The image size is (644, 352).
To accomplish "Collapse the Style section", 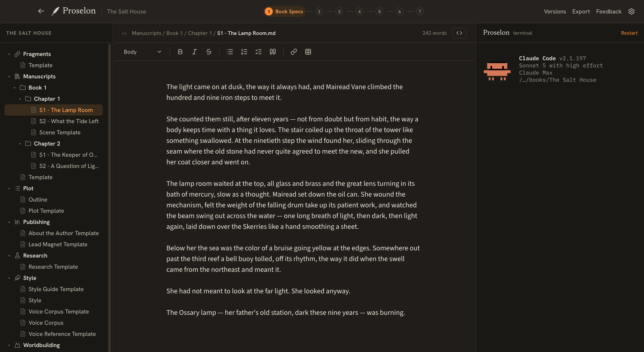I will point(9,278).
